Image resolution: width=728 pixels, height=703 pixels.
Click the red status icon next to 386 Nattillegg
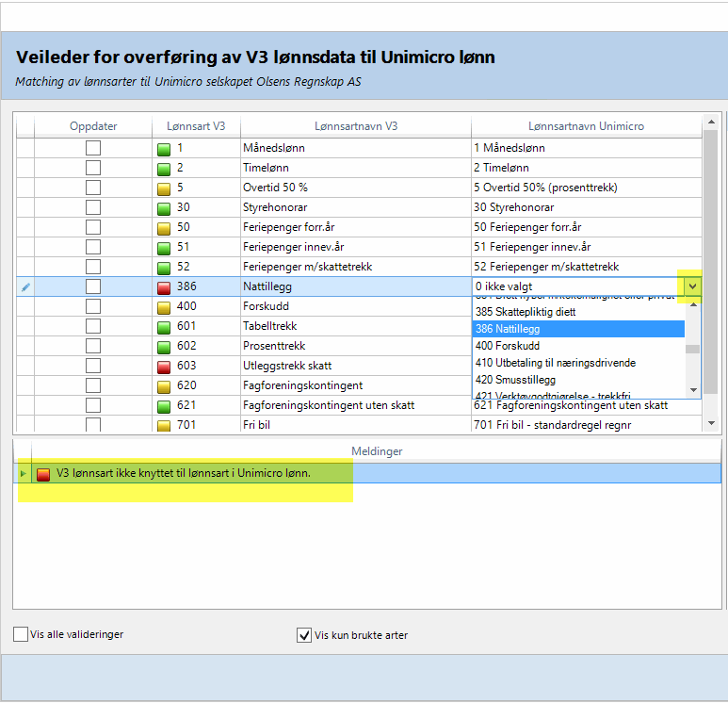click(x=164, y=286)
